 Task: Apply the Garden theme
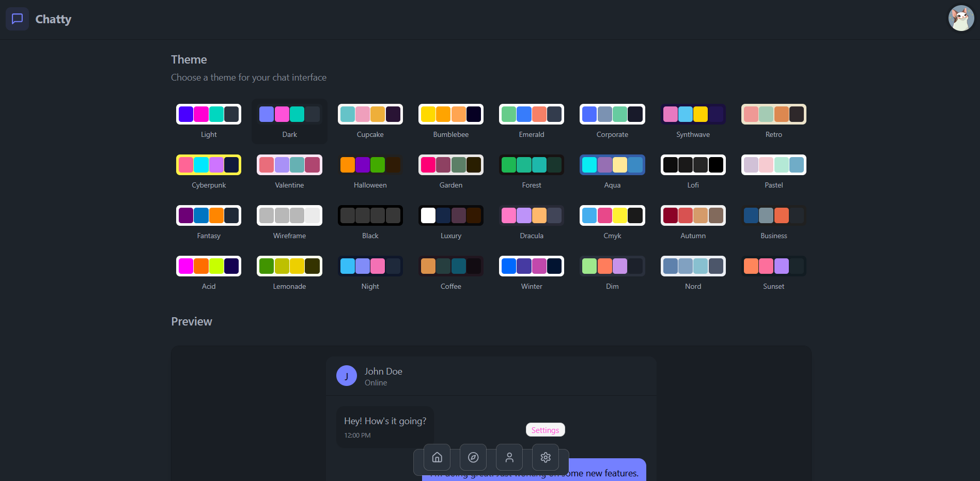(x=451, y=172)
